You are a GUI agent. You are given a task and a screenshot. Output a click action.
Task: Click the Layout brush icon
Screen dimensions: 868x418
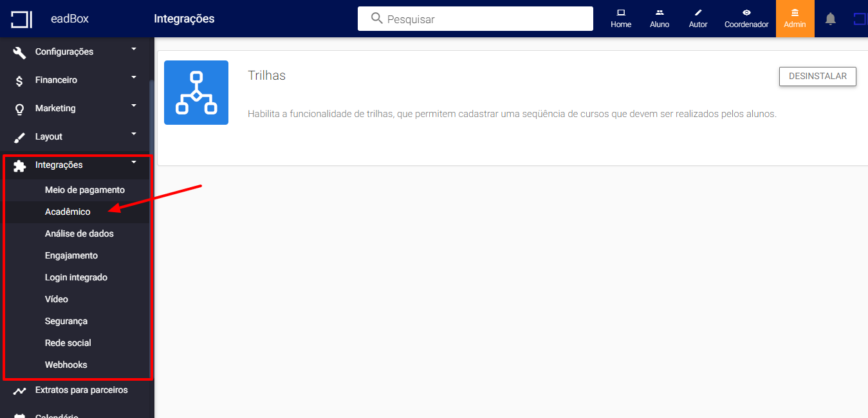pyautogui.click(x=19, y=137)
